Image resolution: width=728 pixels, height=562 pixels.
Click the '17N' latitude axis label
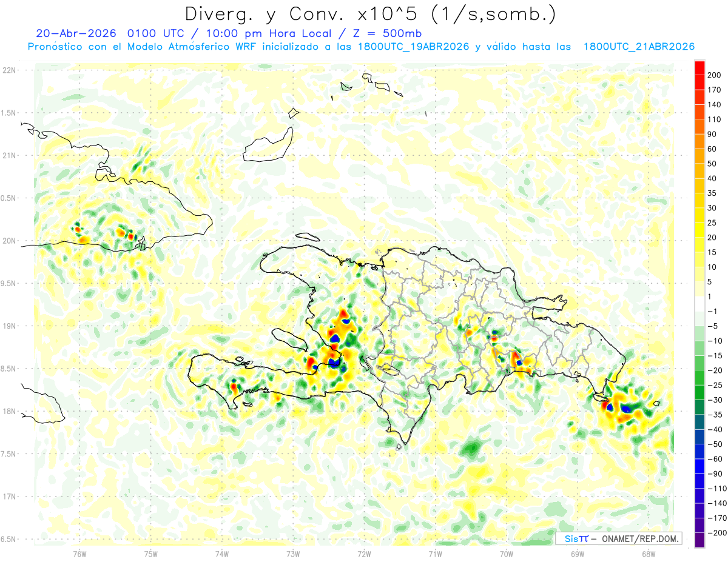coord(9,497)
